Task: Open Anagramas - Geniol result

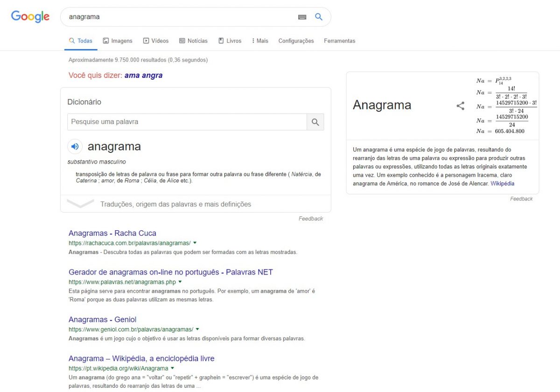Action: click(103, 319)
